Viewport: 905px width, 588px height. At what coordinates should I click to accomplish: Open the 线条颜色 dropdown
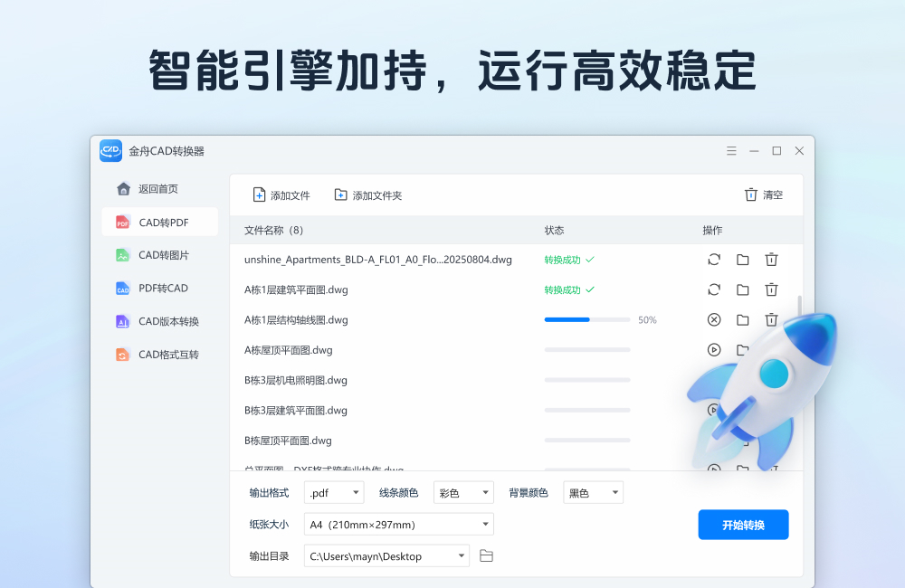click(x=463, y=493)
